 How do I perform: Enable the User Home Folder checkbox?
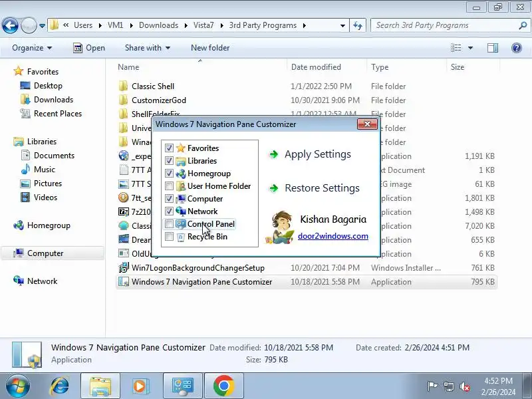tap(169, 186)
